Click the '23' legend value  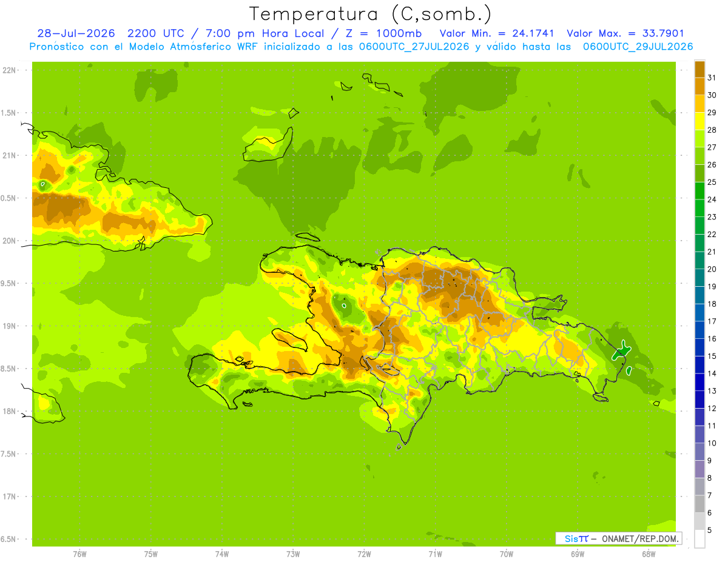coord(712,217)
